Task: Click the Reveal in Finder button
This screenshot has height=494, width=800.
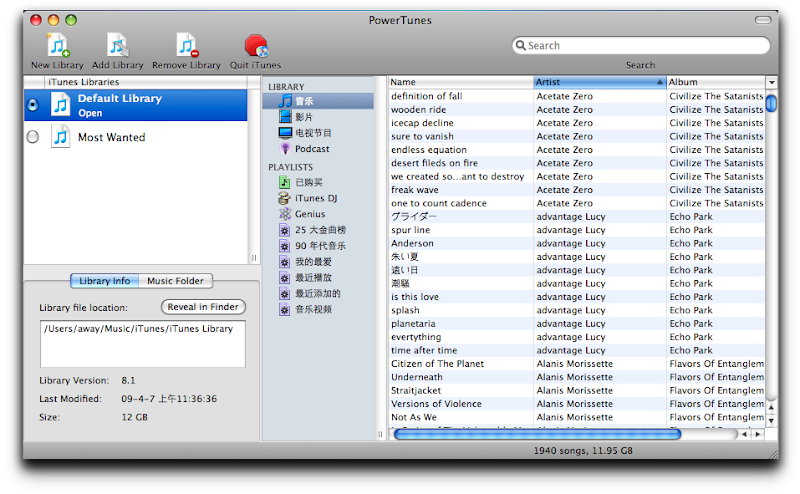Action: coord(203,307)
